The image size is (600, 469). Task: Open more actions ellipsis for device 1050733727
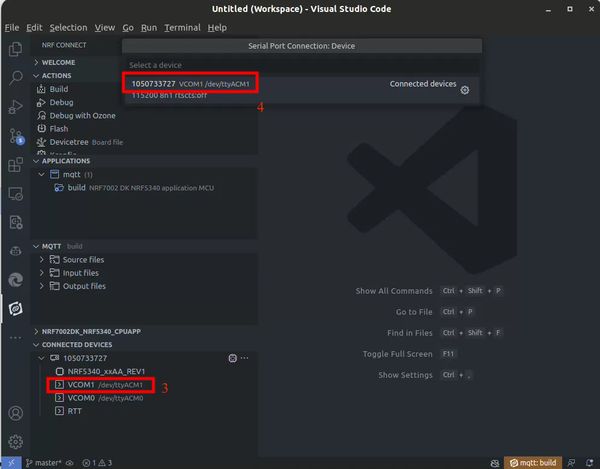click(x=245, y=358)
